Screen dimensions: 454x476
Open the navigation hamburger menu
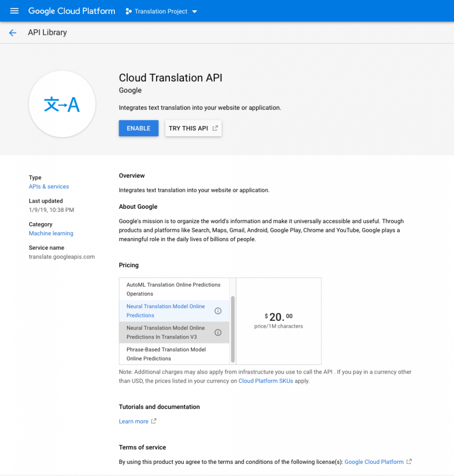14,11
